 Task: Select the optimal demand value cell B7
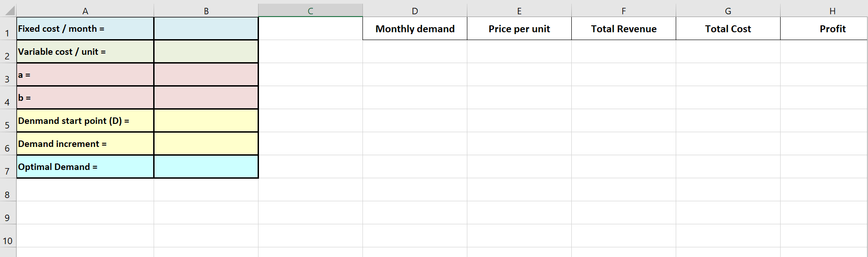[206, 167]
